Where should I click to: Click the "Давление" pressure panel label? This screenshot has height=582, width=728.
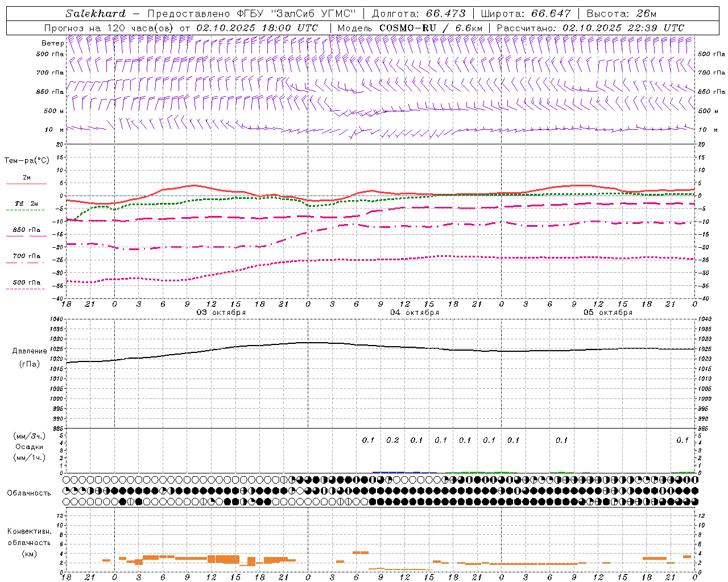pyautogui.click(x=30, y=351)
